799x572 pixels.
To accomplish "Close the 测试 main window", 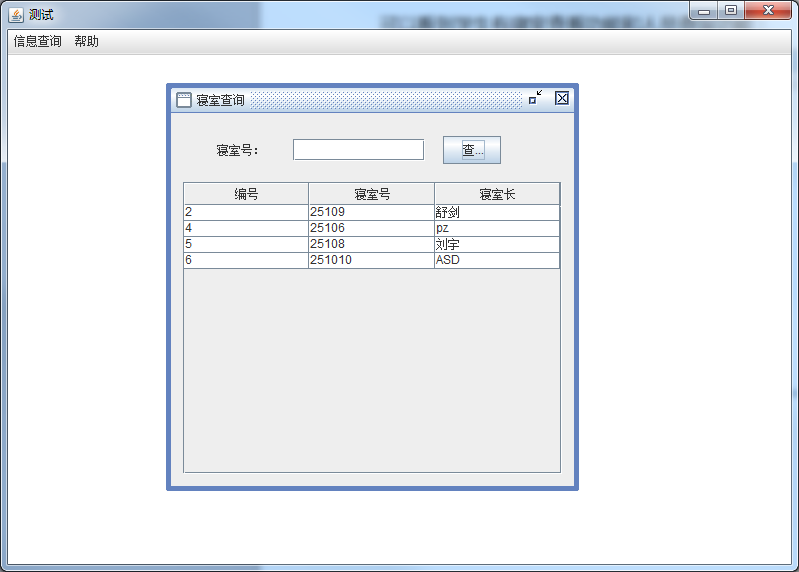I will tap(768, 11).
